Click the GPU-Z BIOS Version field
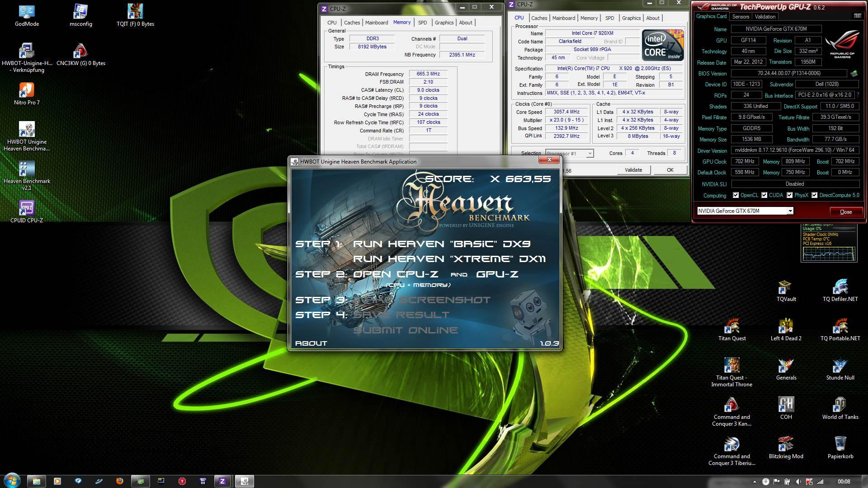 pyautogui.click(x=789, y=73)
